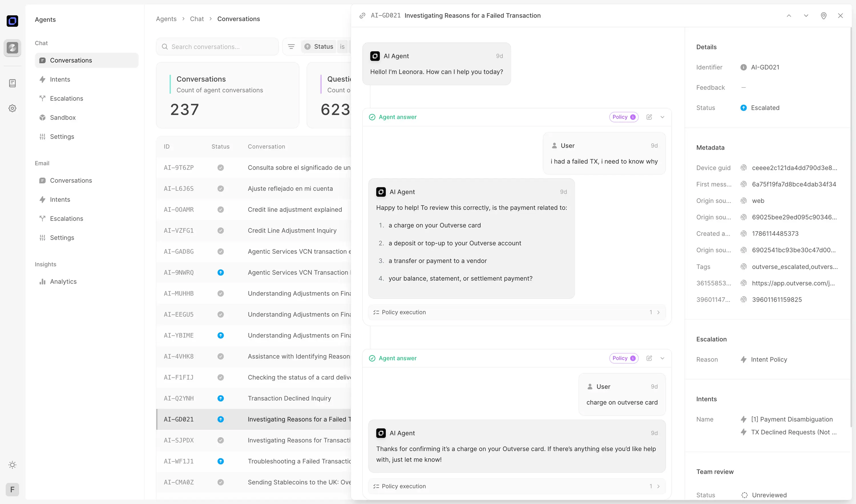856x504 pixels.
Task: Click the second Policy badge
Action: [623, 358]
